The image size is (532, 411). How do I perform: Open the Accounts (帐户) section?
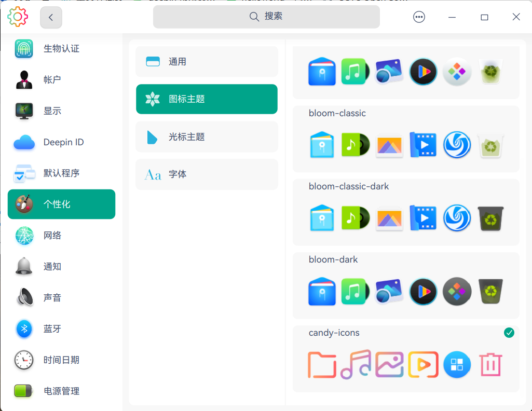pyautogui.click(x=61, y=80)
